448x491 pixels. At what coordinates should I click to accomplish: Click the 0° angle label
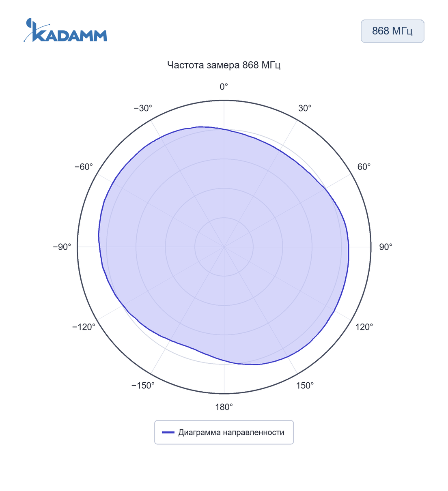click(x=224, y=87)
